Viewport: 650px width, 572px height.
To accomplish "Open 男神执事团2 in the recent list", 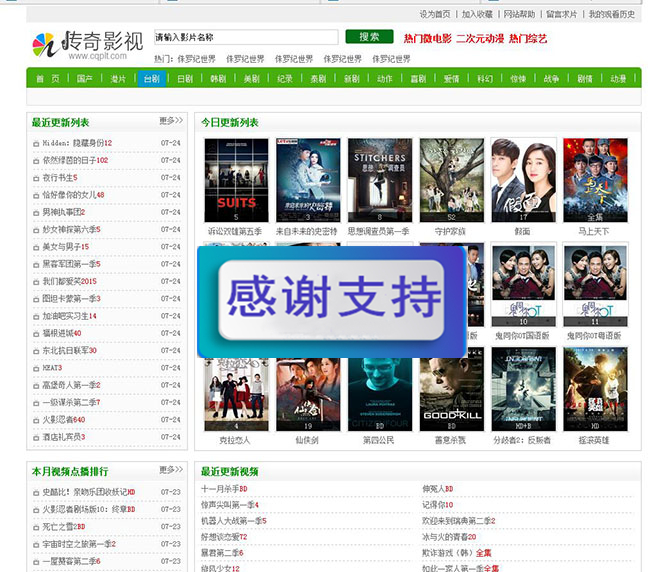I will click(x=64, y=212).
